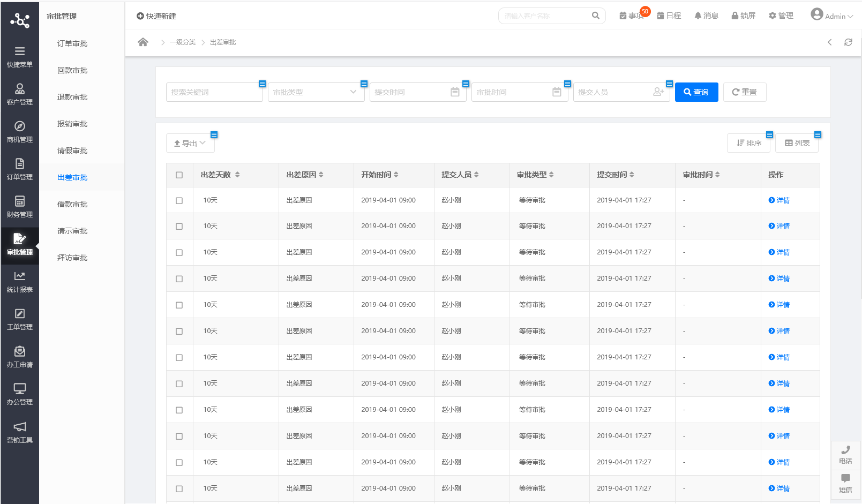Check third table row checkbox
Screen dimensions: 862x504
pyautogui.click(x=179, y=252)
